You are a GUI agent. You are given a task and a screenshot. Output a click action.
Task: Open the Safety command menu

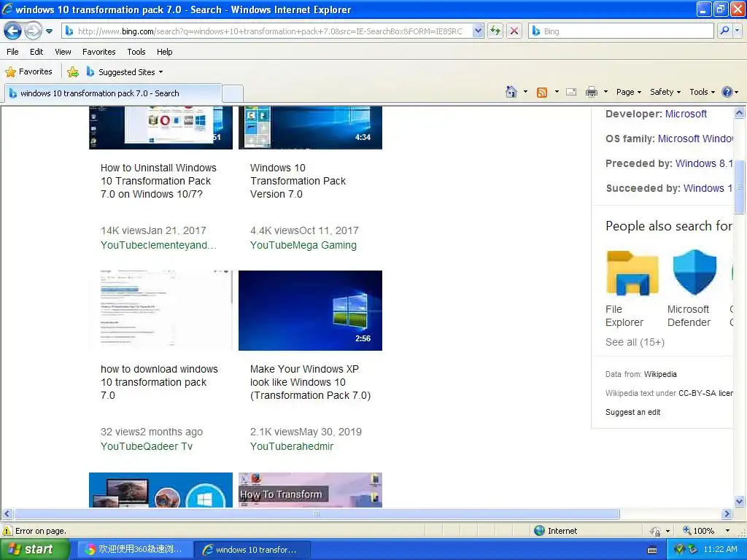(665, 92)
